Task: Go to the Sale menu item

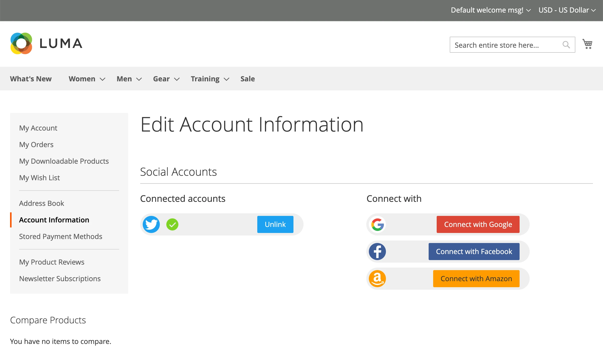Action: (x=247, y=79)
